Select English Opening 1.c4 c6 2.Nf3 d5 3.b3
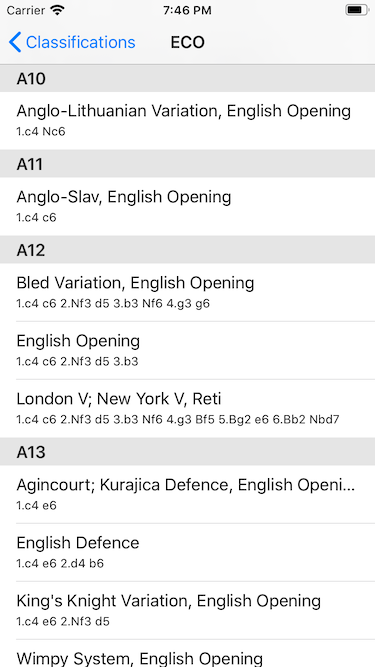 (188, 351)
